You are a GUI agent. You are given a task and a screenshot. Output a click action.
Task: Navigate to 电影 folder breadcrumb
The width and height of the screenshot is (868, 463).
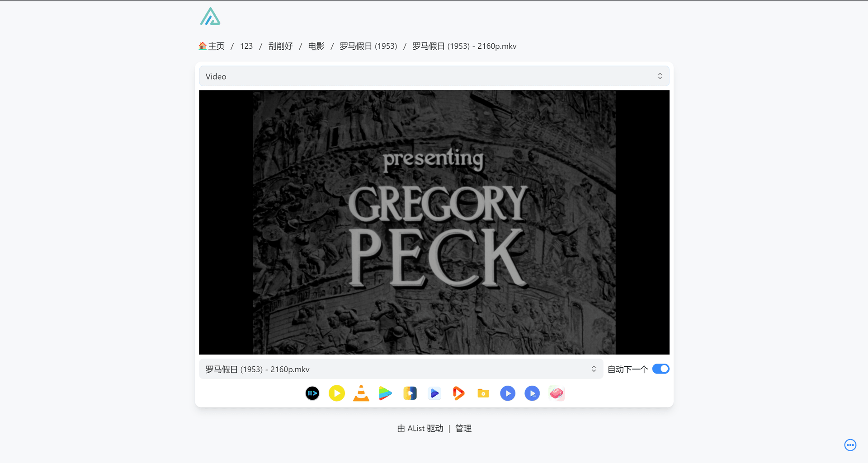316,46
